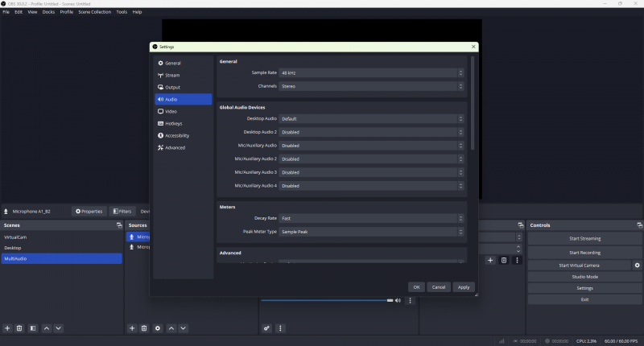Open the Peak Meter Type dropdown

(x=371, y=232)
